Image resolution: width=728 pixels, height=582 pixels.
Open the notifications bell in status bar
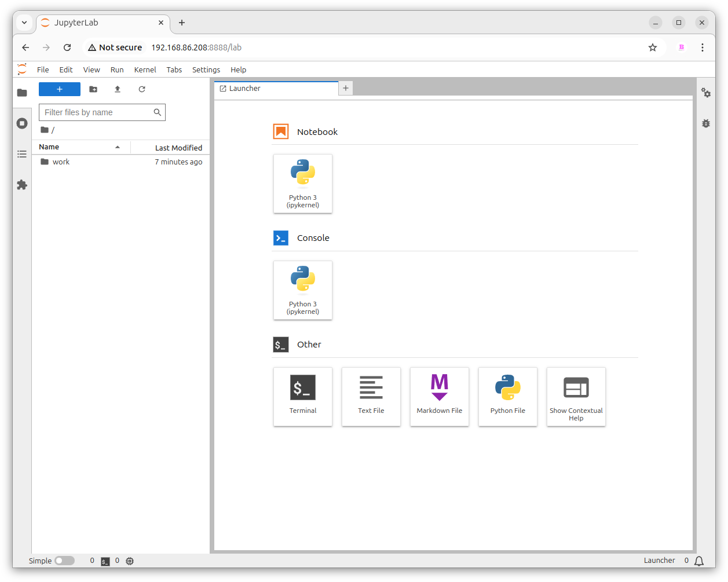click(699, 561)
